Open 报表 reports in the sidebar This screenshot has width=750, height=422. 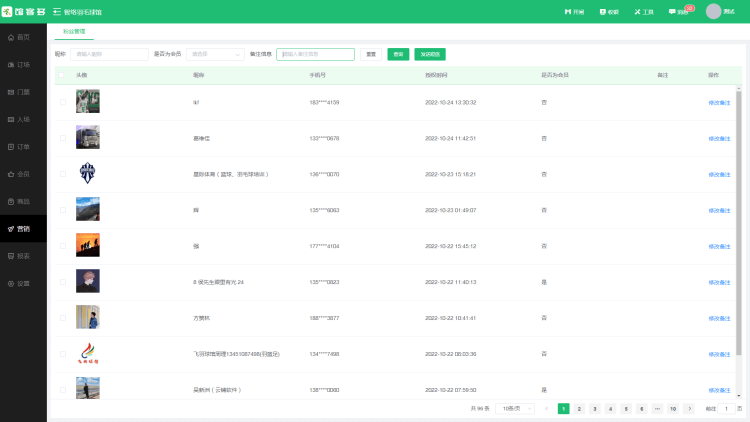(x=22, y=256)
